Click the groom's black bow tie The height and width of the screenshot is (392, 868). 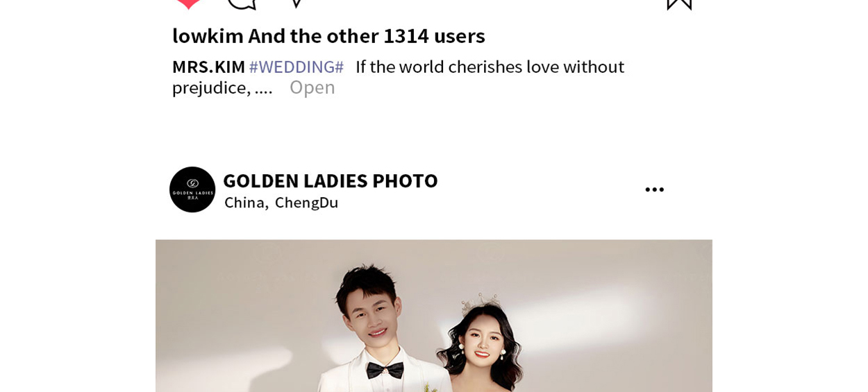[x=385, y=370]
